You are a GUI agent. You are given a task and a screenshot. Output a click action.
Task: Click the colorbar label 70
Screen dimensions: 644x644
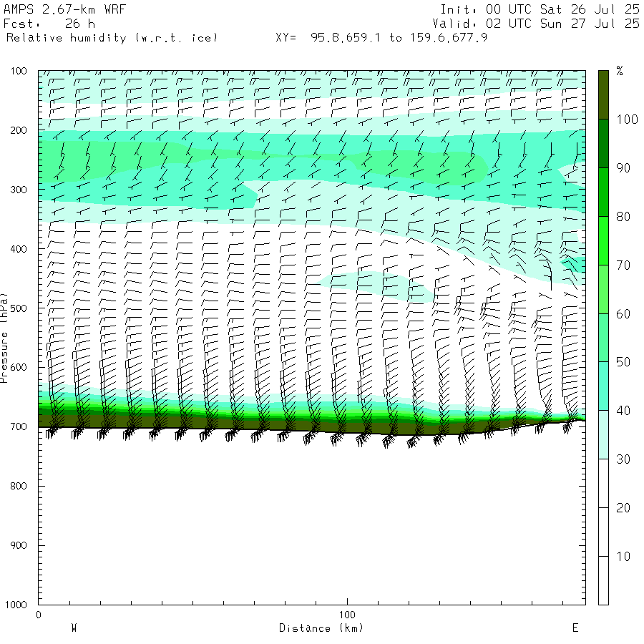coord(623,265)
